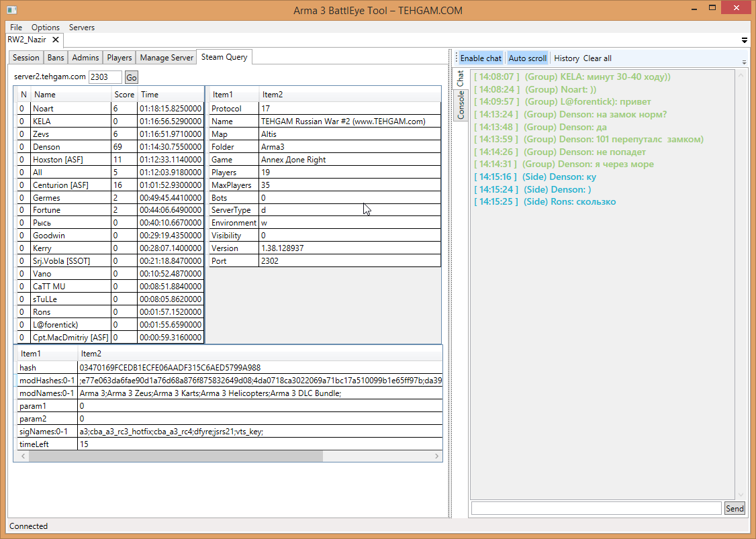Toggle Auto scroll in chat toolbar
The image size is (756, 539).
pyautogui.click(x=528, y=58)
